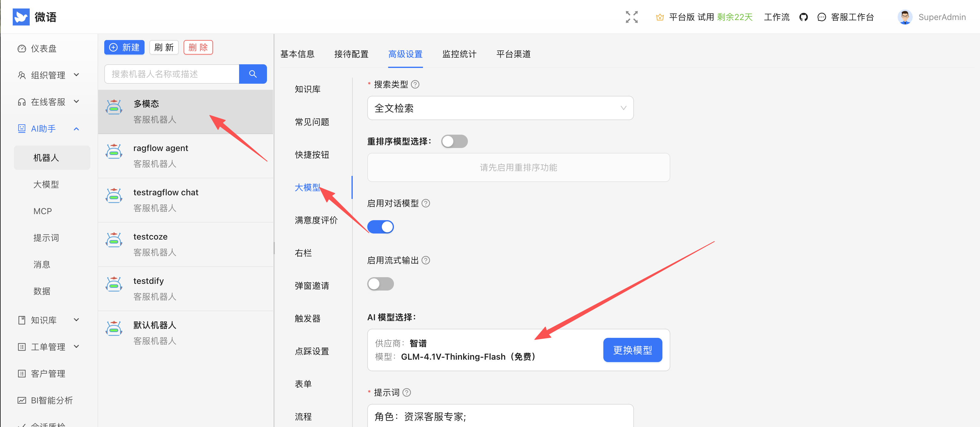Enable the 重排序模型选择 switch
980x427 pixels.
(454, 142)
